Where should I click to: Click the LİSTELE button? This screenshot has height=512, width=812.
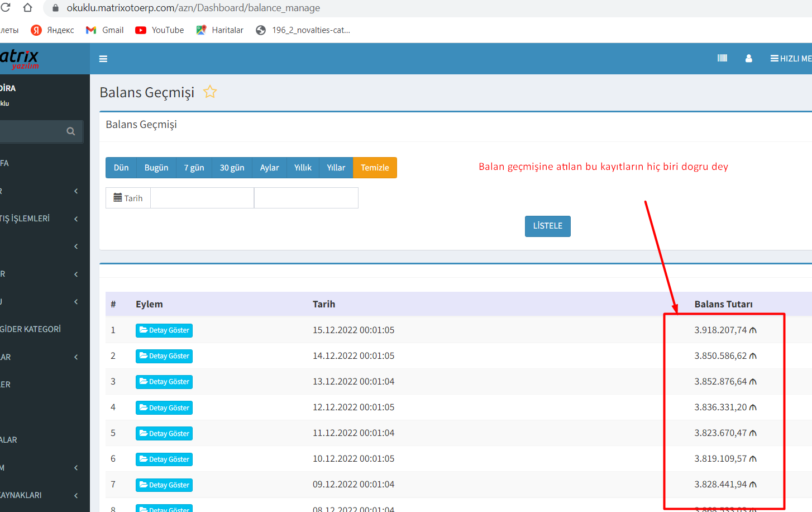coord(547,226)
